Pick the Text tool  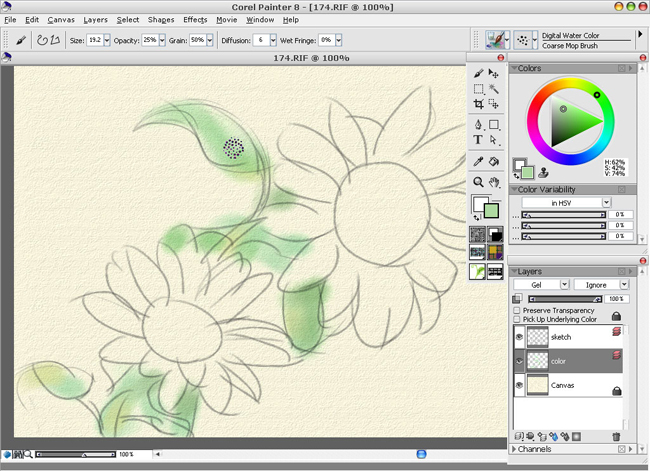coord(479,141)
